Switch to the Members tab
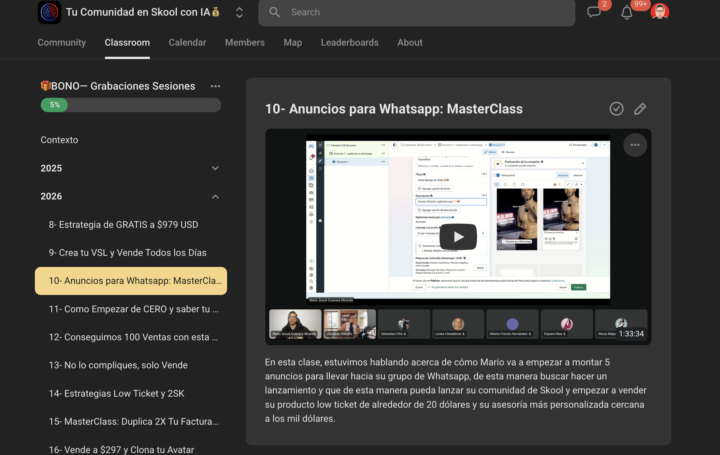The height and width of the screenshot is (455, 720). point(245,42)
